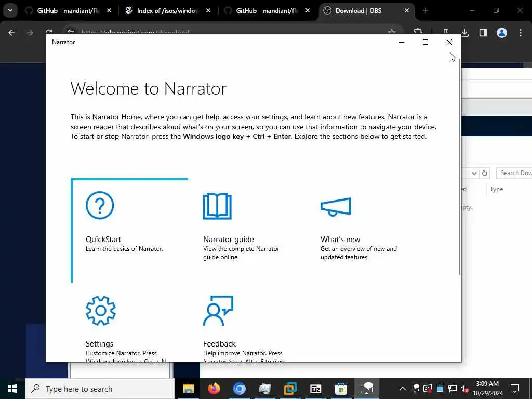Click the Narrator window vertical scrollbar

460,166
